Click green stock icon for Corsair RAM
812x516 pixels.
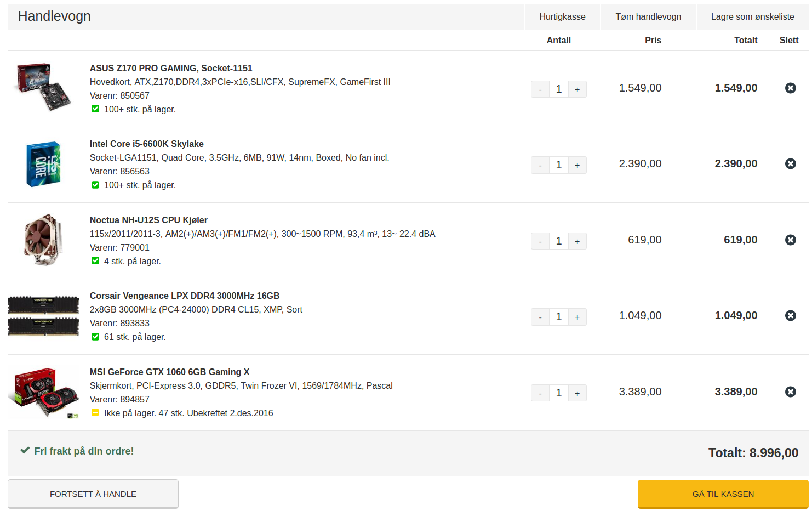click(x=95, y=337)
